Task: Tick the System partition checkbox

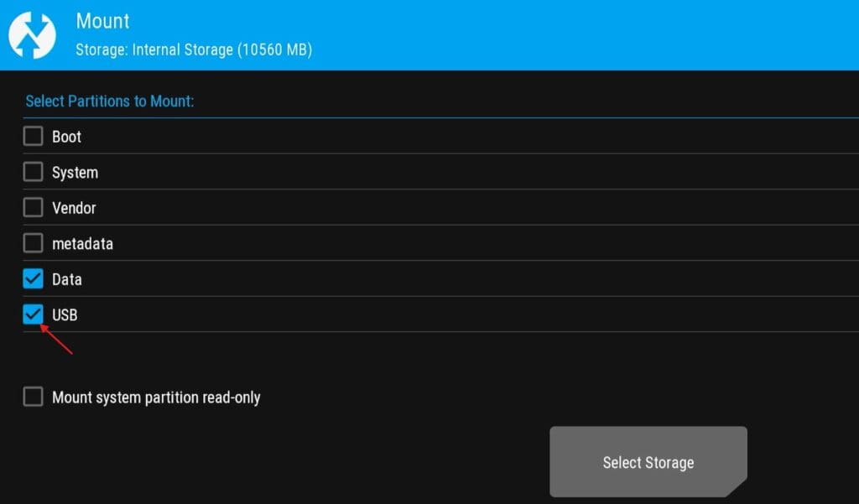Action: (x=33, y=171)
